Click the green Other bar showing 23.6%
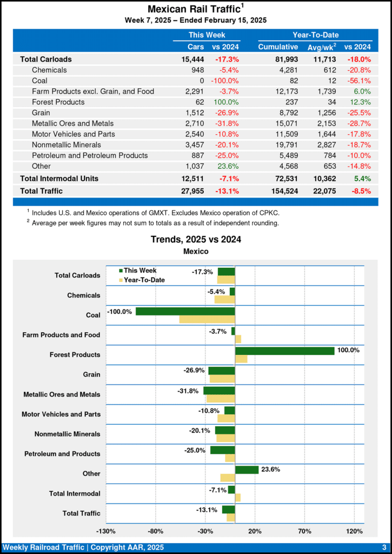Viewport: 392px width, 554px height. point(247,470)
